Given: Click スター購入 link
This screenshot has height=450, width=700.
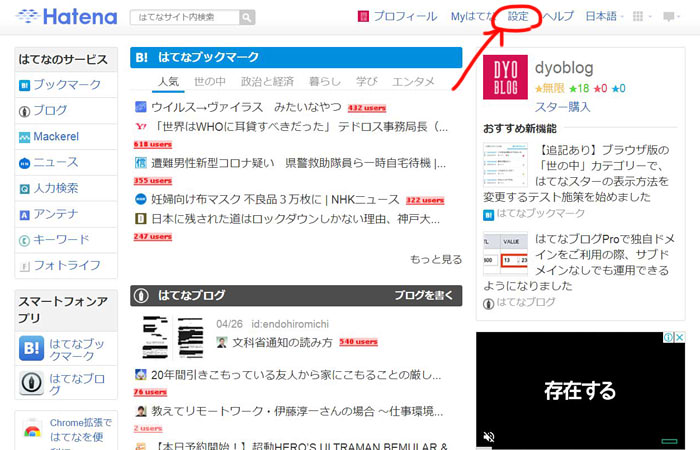Looking at the screenshot, I should (x=562, y=107).
